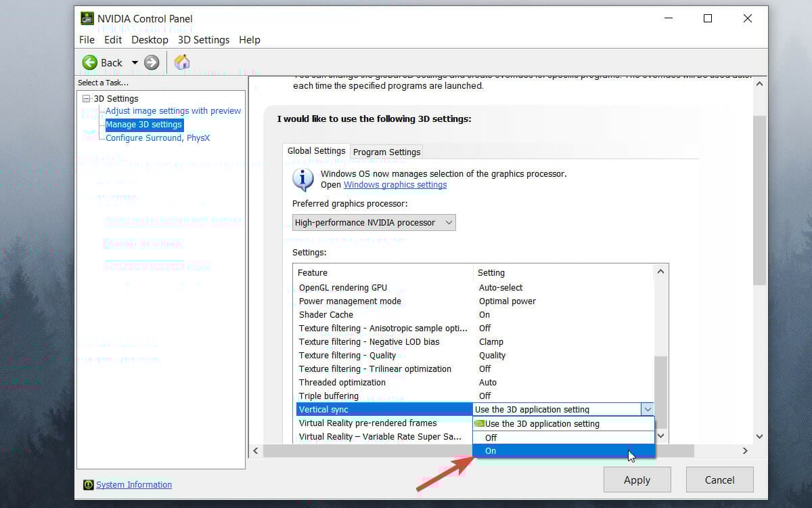Choose On in Vertical sync list
The width and height of the screenshot is (812, 508).
point(563,451)
